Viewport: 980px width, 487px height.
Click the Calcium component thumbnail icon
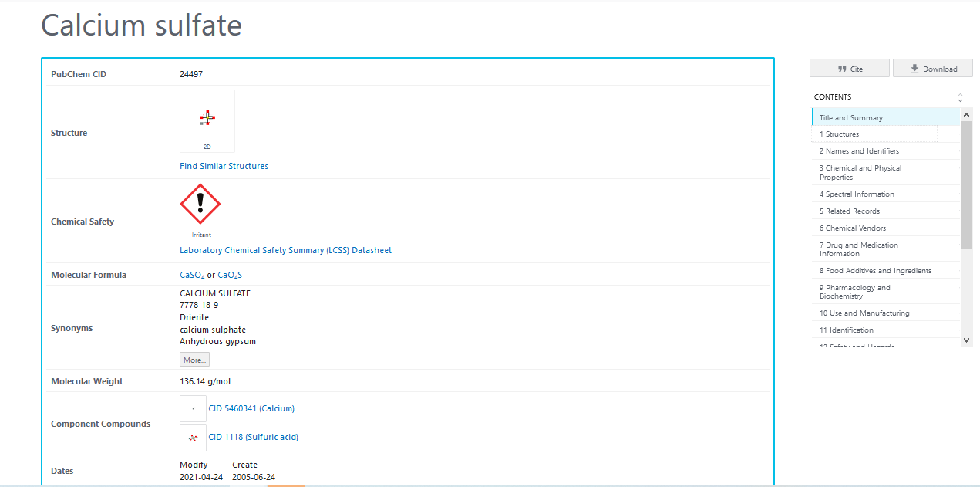pos(193,408)
